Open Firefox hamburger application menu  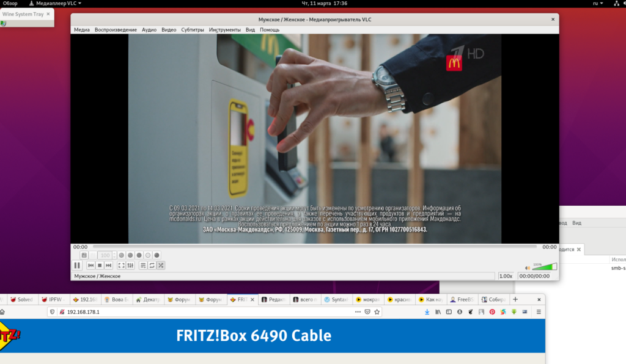[x=539, y=311]
